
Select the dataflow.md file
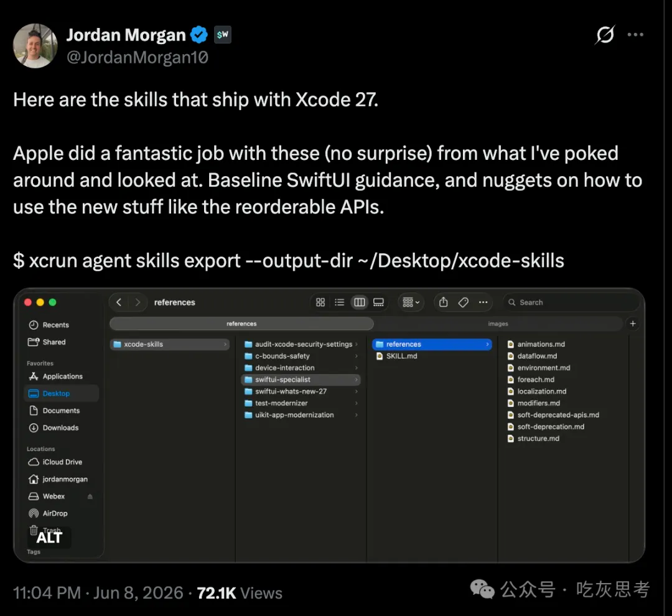pyautogui.click(x=532, y=356)
